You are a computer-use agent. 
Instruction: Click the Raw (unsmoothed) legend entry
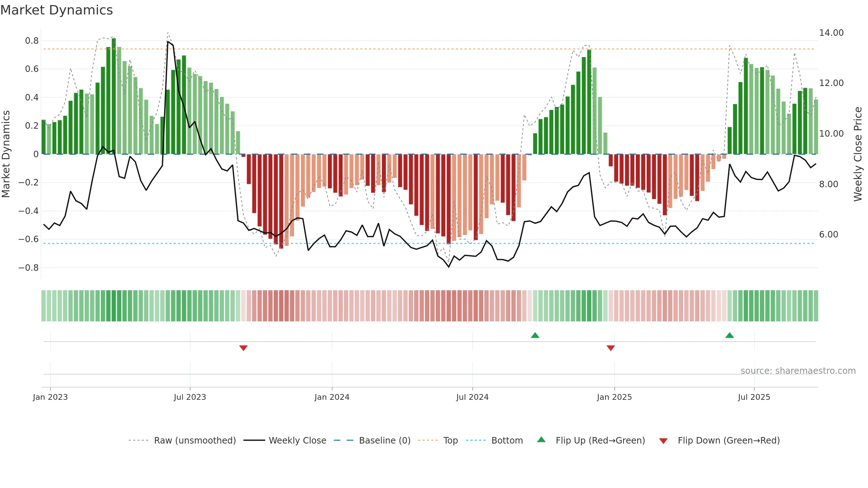coord(182,440)
